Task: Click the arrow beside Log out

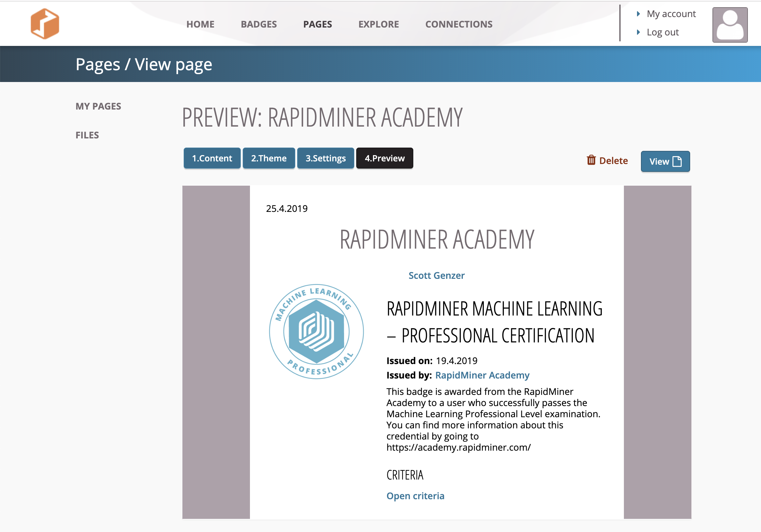Action: (638, 32)
